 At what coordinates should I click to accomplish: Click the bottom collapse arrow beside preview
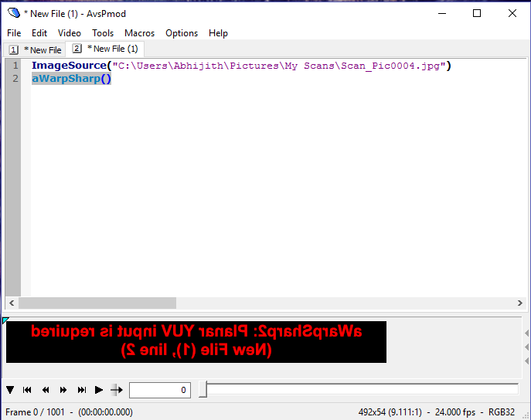526,361
